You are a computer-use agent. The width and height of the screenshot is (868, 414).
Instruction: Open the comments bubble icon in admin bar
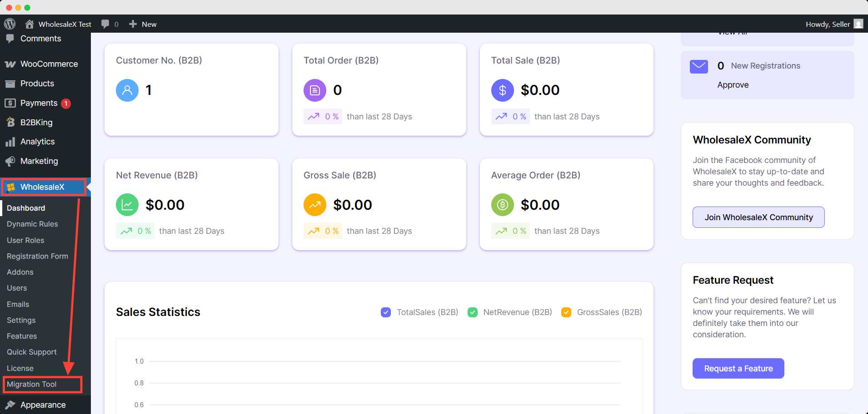[105, 24]
